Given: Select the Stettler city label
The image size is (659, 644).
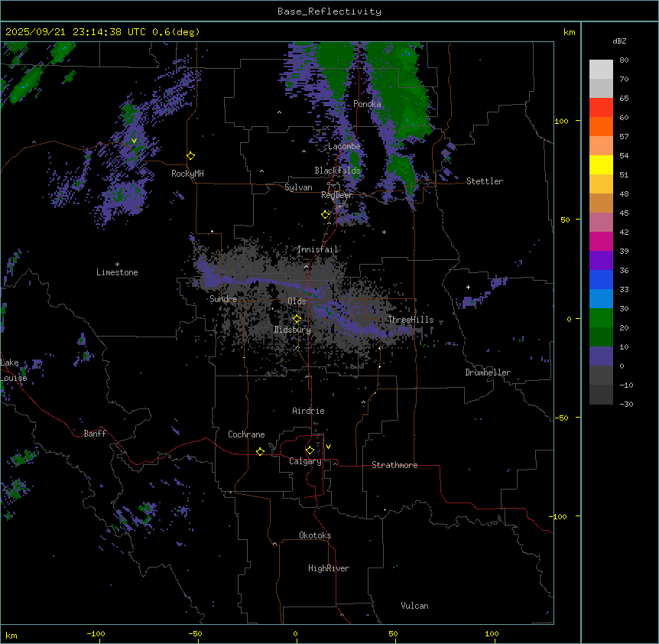Looking at the screenshot, I should (x=485, y=181).
